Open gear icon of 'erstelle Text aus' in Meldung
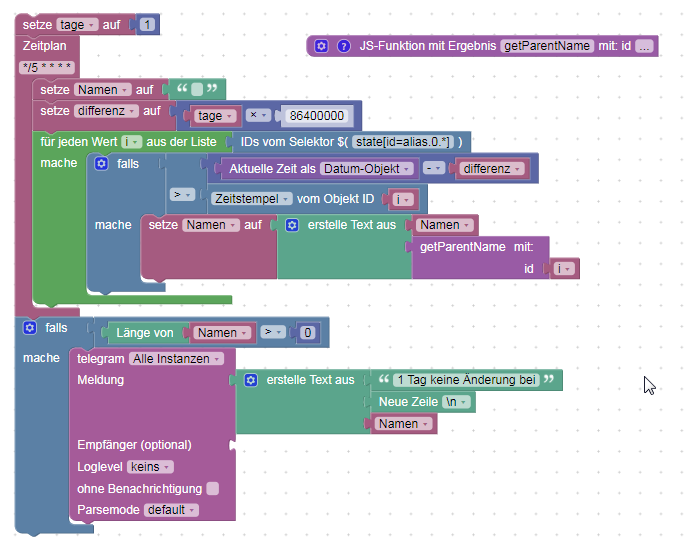 coord(250,380)
